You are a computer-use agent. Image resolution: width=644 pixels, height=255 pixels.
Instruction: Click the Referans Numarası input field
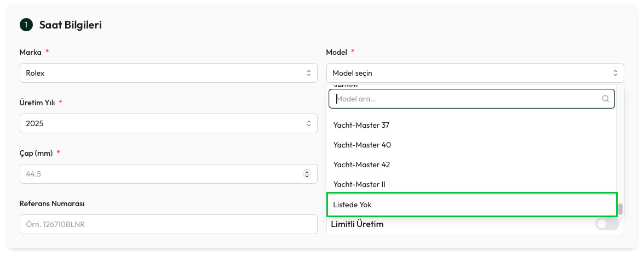pyautogui.click(x=169, y=224)
